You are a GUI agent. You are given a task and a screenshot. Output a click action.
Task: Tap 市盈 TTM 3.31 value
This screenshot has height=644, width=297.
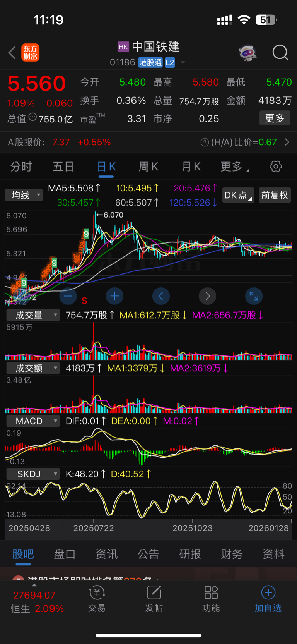click(x=137, y=118)
